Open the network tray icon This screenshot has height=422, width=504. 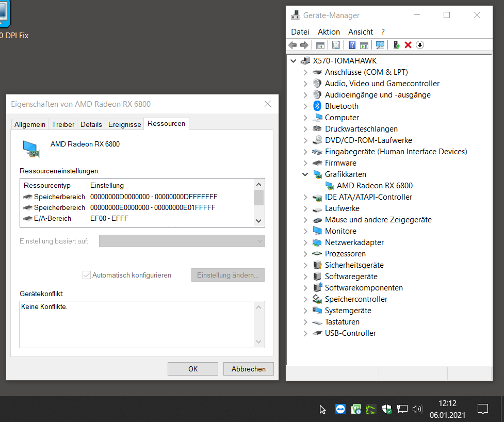tap(402, 409)
